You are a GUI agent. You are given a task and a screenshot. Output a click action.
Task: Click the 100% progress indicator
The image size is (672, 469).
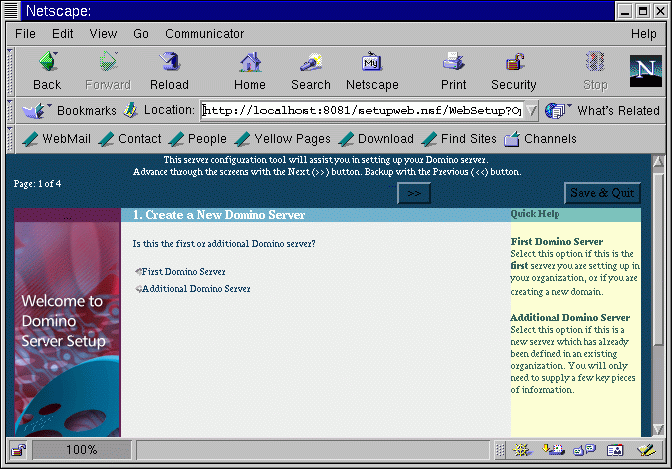click(81, 450)
